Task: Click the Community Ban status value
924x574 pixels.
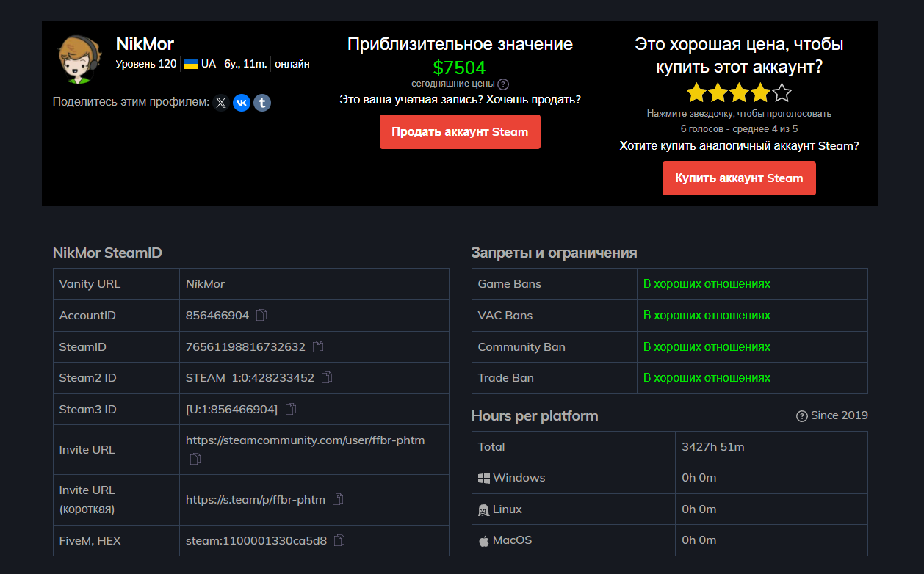Action: [707, 346]
